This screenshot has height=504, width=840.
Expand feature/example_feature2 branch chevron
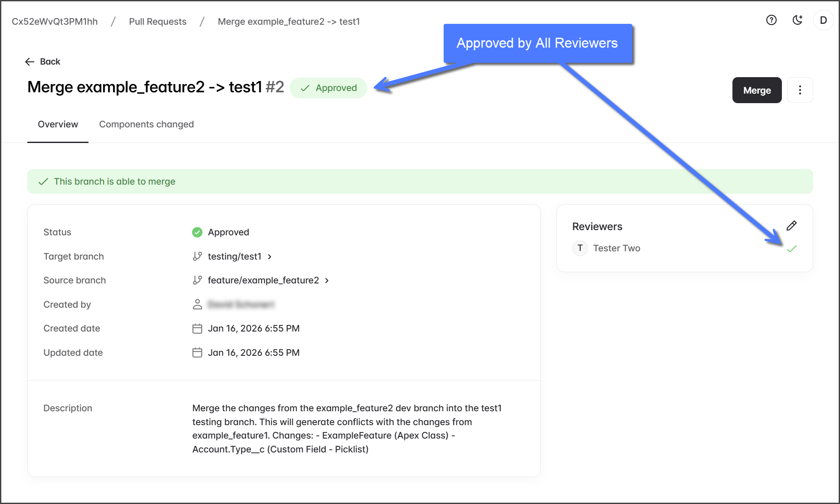327,280
